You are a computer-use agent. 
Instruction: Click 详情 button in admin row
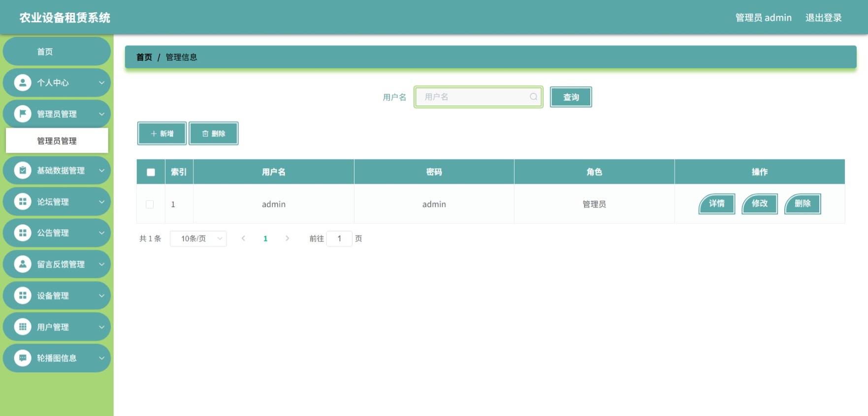717,204
